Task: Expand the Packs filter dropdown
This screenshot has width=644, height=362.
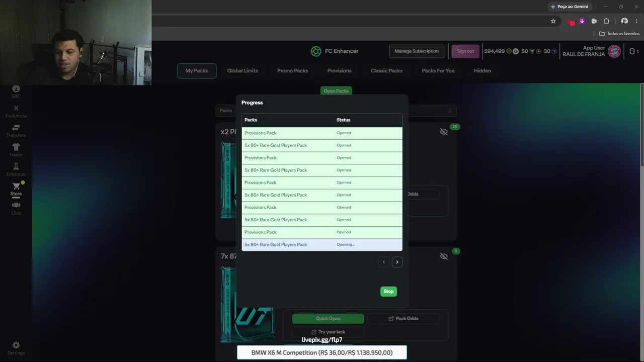Action: coord(336,111)
